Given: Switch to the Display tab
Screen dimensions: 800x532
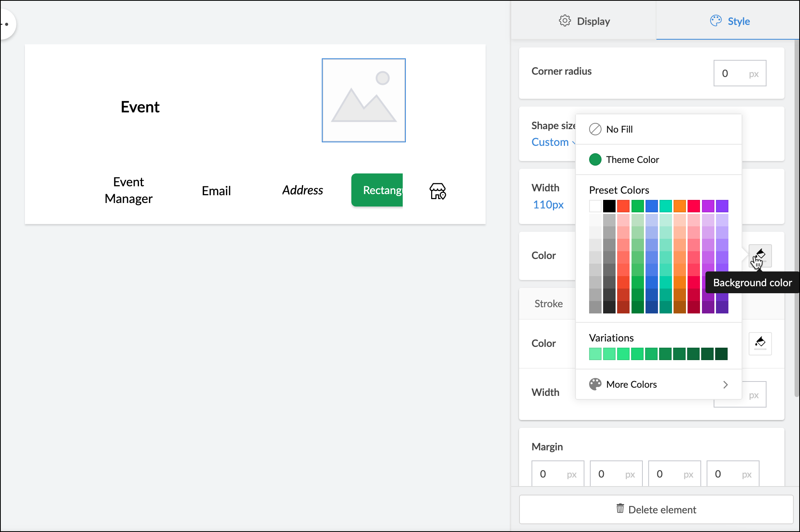Looking at the screenshot, I should pos(584,21).
